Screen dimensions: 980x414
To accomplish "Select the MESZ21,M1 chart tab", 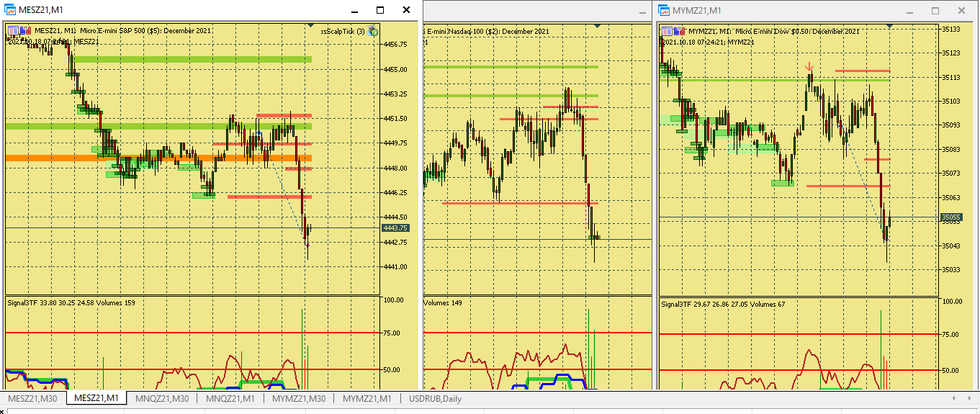I will click(97, 398).
